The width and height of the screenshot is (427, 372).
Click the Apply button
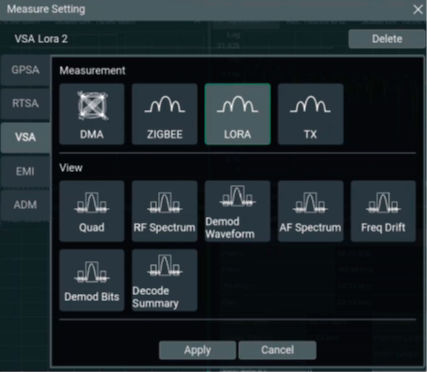(197, 350)
